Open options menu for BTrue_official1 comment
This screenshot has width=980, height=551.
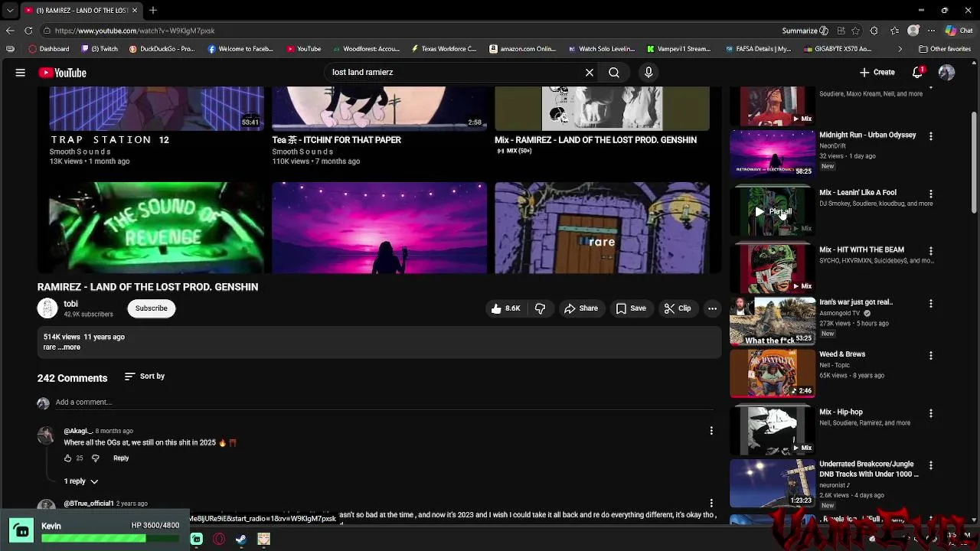click(x=711, y=503)
